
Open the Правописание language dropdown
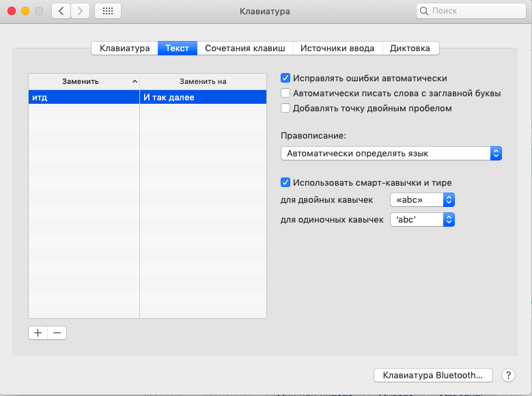(x=391, y=154)
